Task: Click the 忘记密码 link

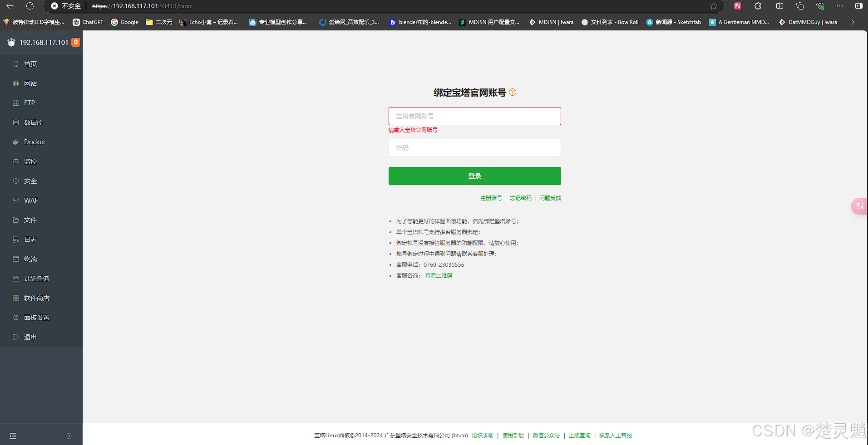Action: [521, 198]
